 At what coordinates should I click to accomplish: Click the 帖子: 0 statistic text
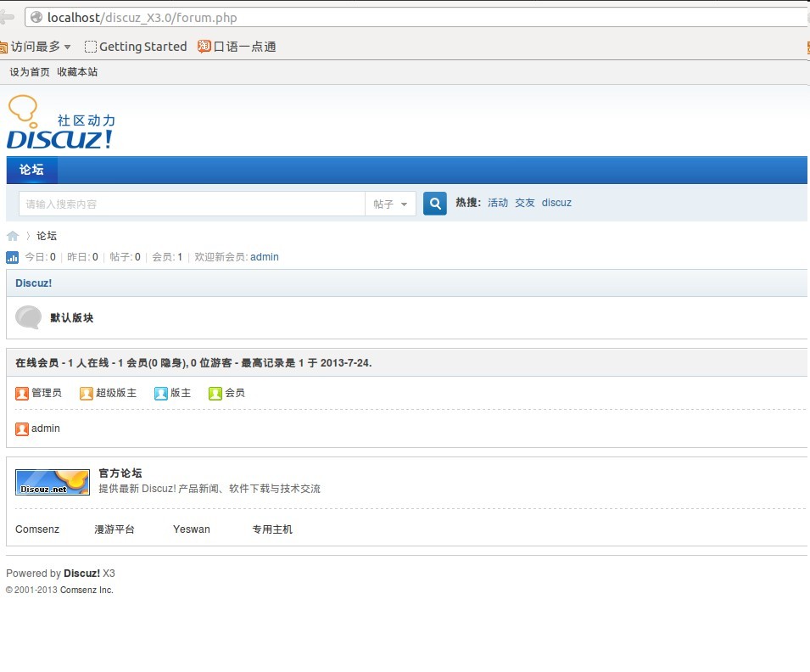click(x=125, y=257)
